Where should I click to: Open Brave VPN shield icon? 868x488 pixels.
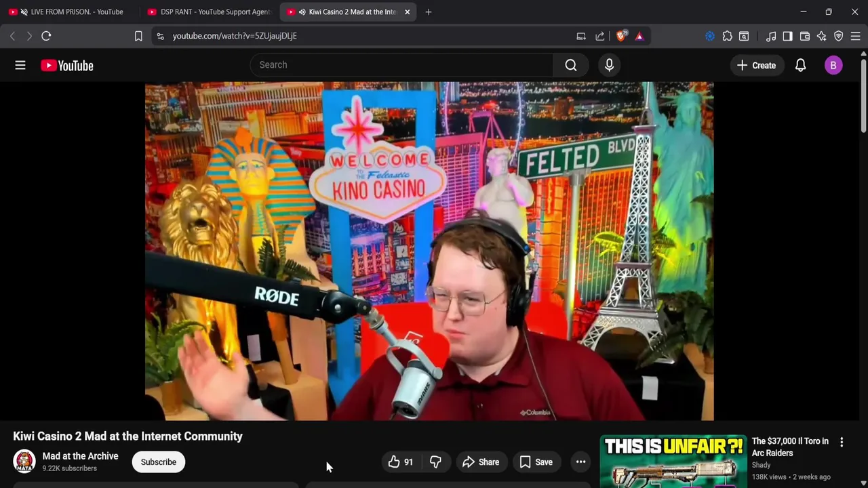point(839,36)
